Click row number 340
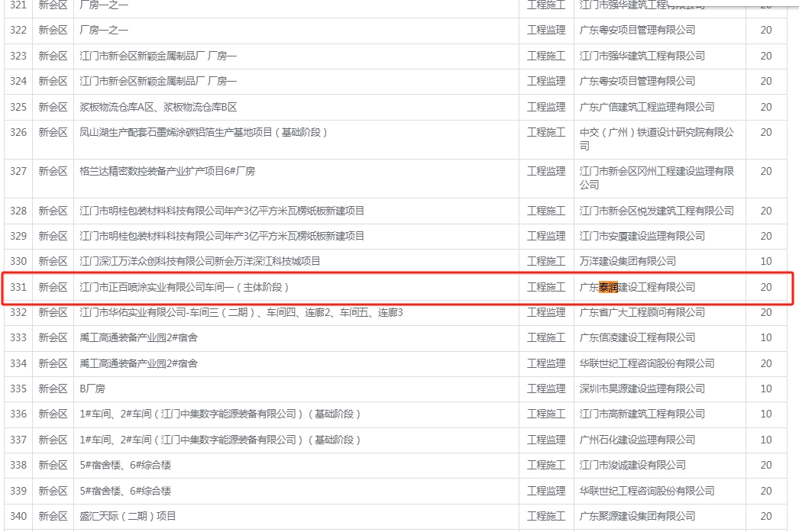 [x=18, y=516]
